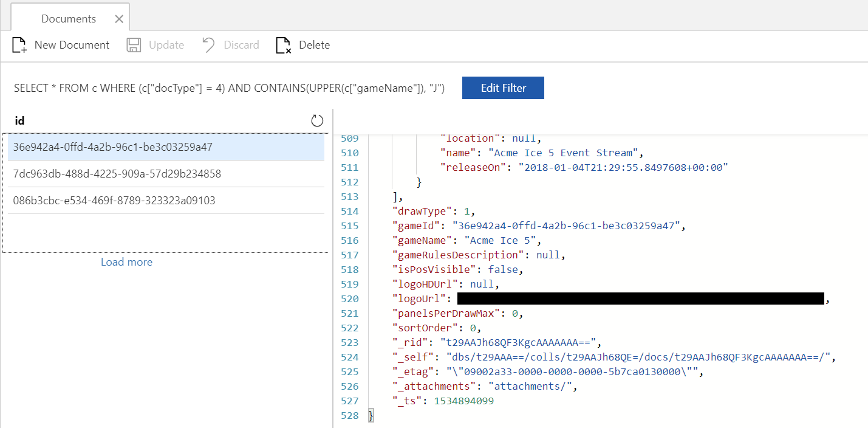Image resolution: width=868 pixels, height=428 pixels.
Task: Click the redacted logoUrl value
Action: [641, 299]
